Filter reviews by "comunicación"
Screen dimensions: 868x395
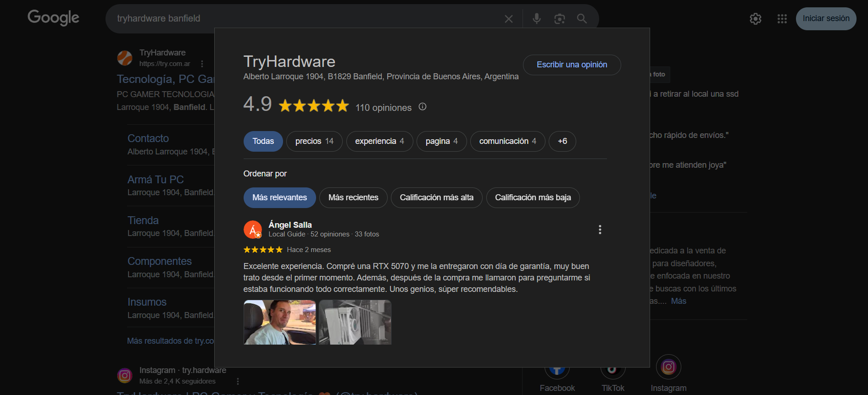[507, 141]
